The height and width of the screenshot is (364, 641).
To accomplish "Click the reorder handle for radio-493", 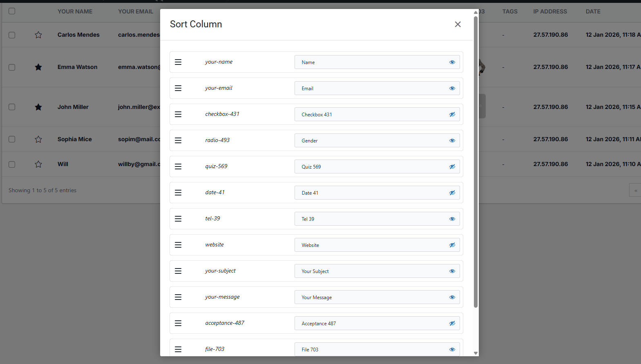I will coord(178,140).
